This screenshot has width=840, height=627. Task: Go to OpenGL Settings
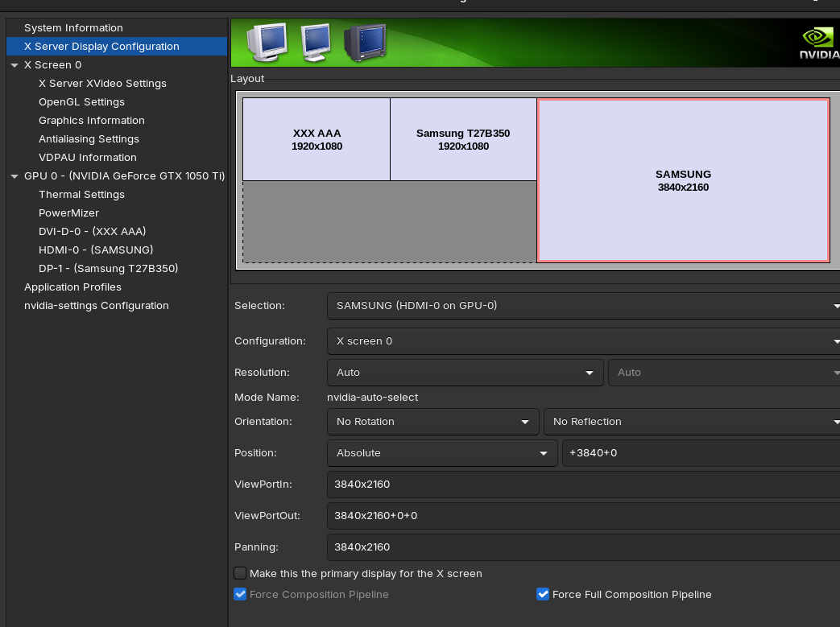[x=81, y=102]
